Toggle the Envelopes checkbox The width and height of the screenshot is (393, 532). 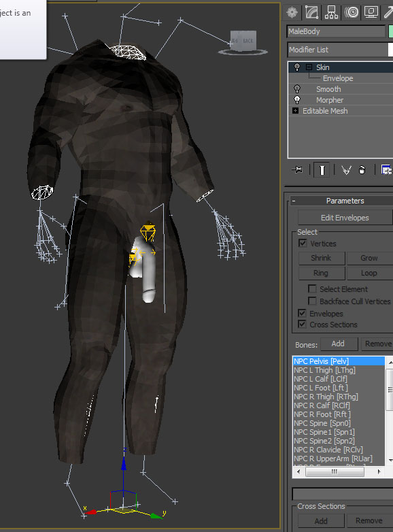pos(302,313)
